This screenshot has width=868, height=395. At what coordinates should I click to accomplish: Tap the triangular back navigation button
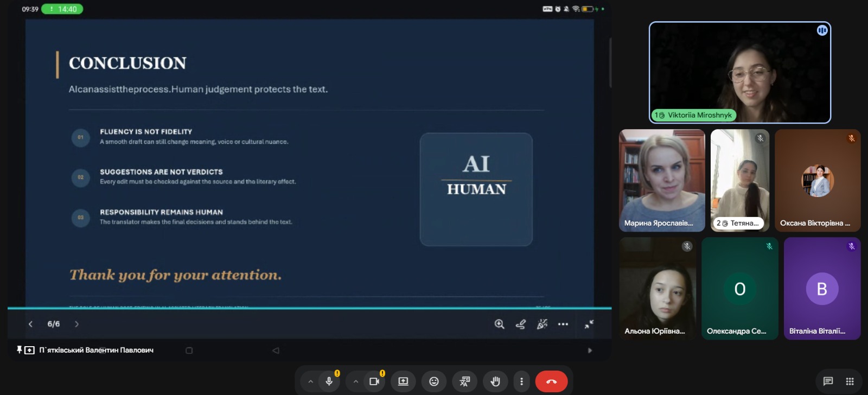click(x=276, y=351)
